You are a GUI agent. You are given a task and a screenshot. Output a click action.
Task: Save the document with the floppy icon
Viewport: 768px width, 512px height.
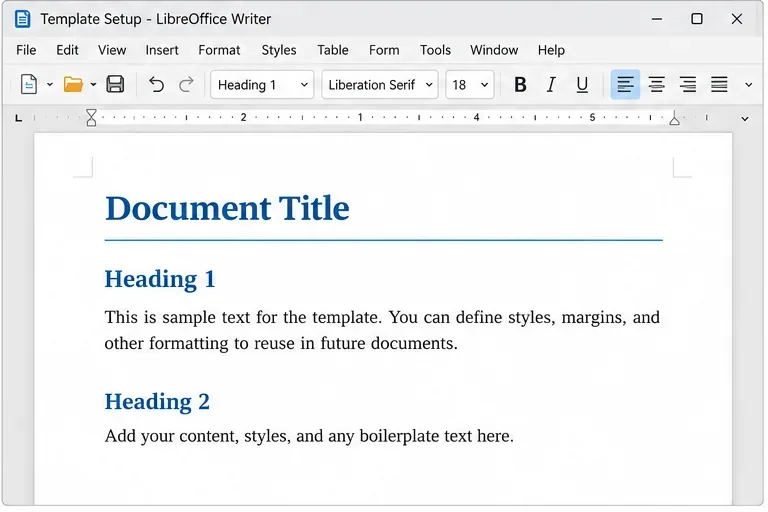coord(115,84)
